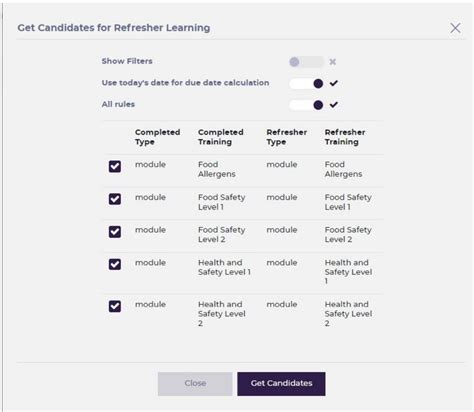Uncheck the Food Safety Level 1 checkbox
The image size is (474, 412).
[x=115, y=199]
